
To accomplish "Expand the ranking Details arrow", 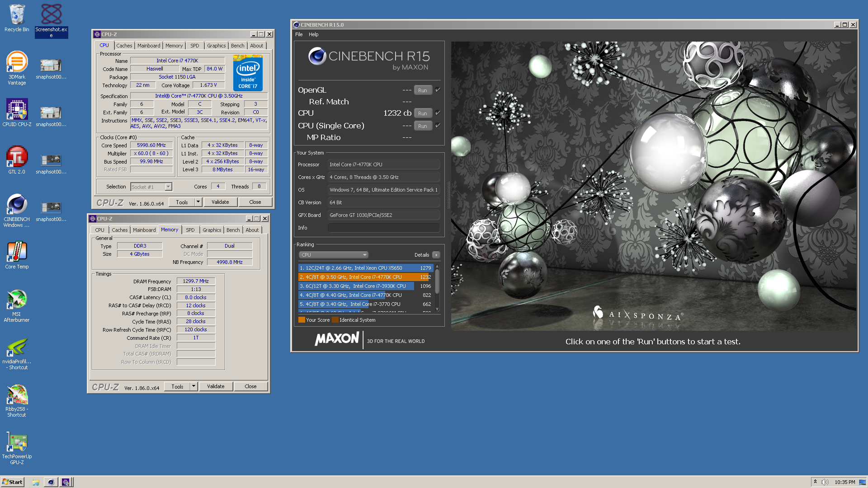I will pos(436,255).
